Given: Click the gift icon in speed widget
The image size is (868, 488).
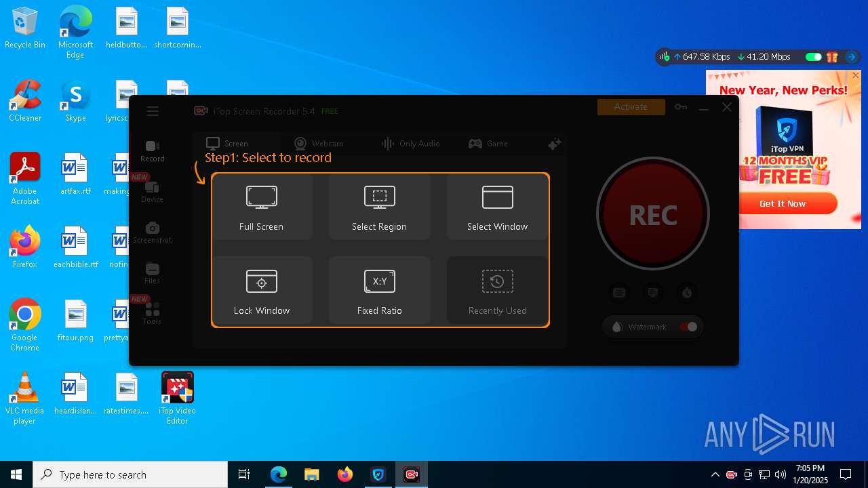Looking at the screenshot, I should 832,57.
